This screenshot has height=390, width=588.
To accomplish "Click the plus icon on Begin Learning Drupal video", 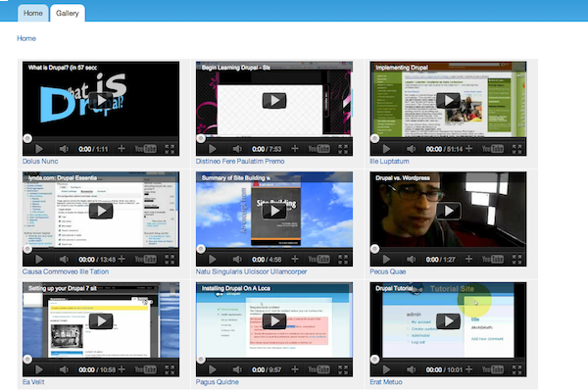I will click(x=295, y=149).
